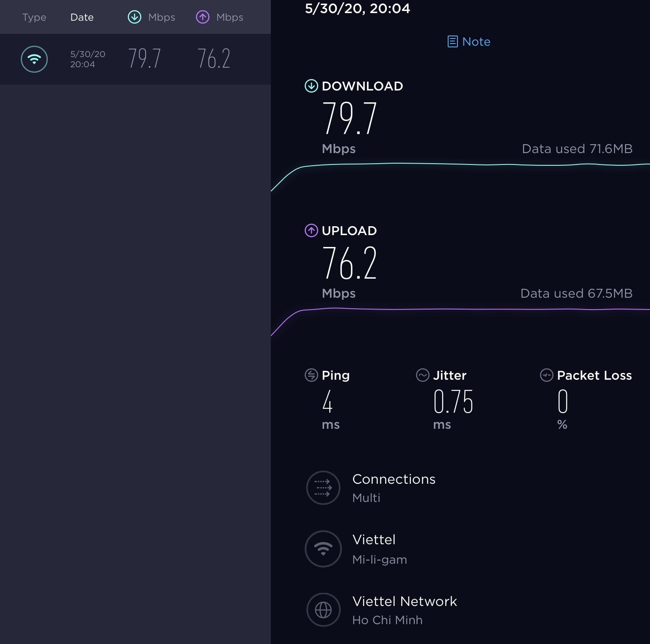
Task: Sort results by the Date column
Action: coord(82,17)
